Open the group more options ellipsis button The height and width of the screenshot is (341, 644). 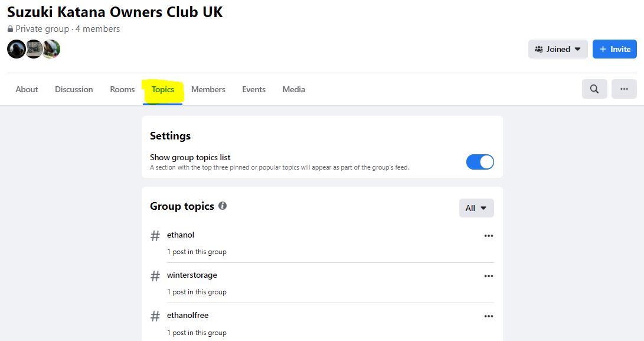624,89
